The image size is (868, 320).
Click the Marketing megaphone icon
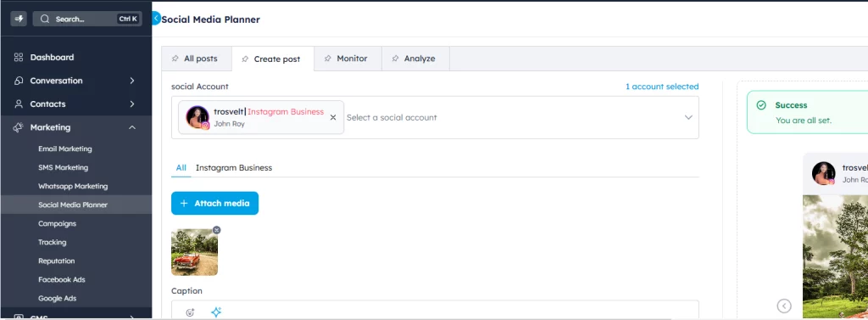pos(19,127)
